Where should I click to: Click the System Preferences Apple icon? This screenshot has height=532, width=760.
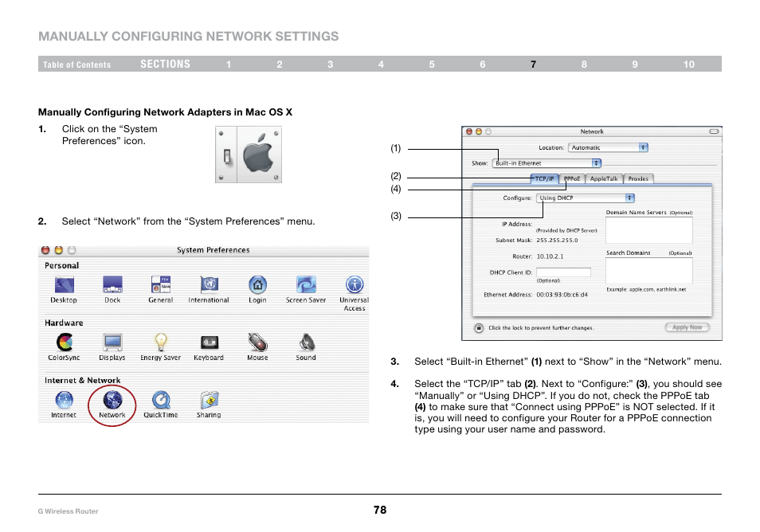pos(249,155)
